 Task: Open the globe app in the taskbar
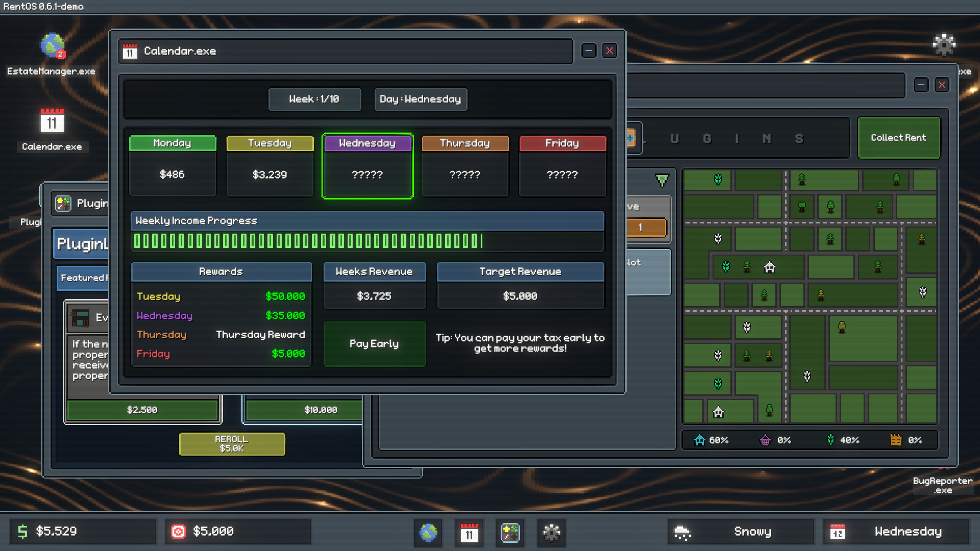[x=428, y=533]
